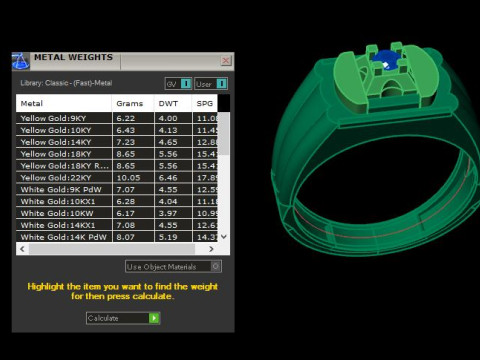Select the Yellow Gold:18KY R... row
This screenshot has height=360, width=480.
117,166
